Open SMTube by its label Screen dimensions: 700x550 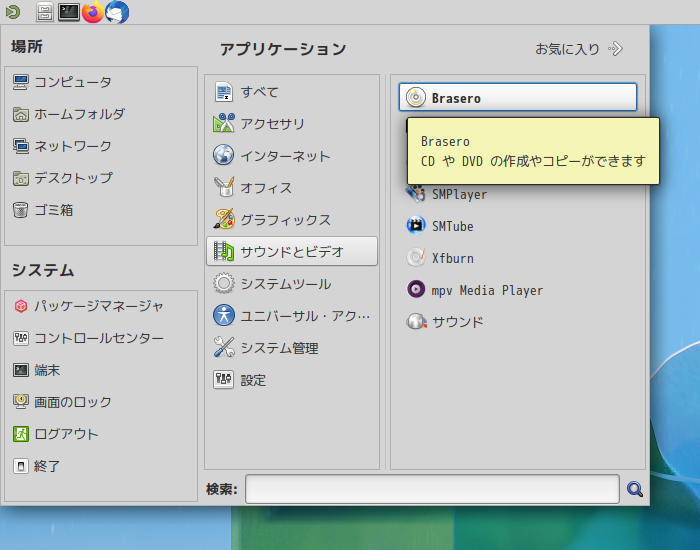453,226
